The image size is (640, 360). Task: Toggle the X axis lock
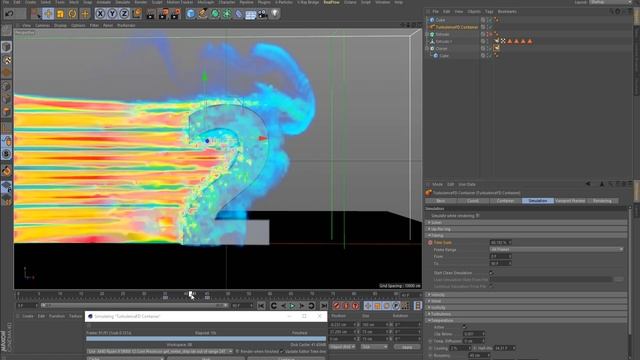(x=100, y=14)
